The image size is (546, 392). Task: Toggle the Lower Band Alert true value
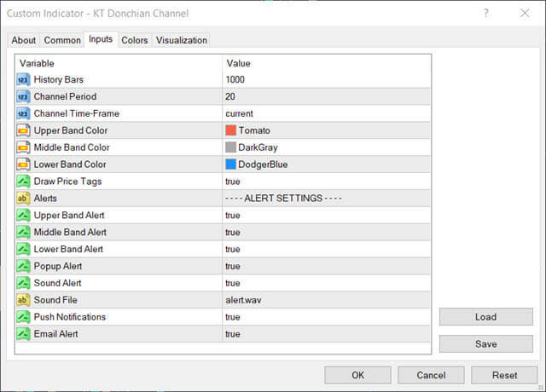[x=233, y=250]
